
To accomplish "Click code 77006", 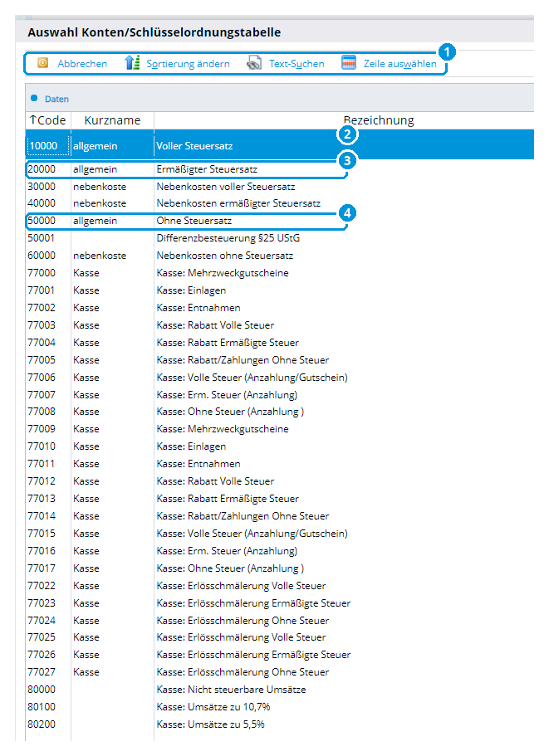I will (x=42, y=377).
